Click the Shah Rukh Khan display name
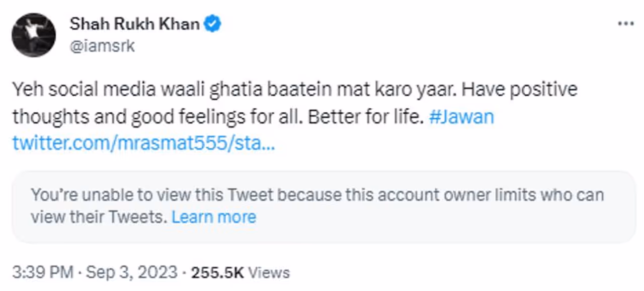Screen dimensions: 644x291 [134, 24]
